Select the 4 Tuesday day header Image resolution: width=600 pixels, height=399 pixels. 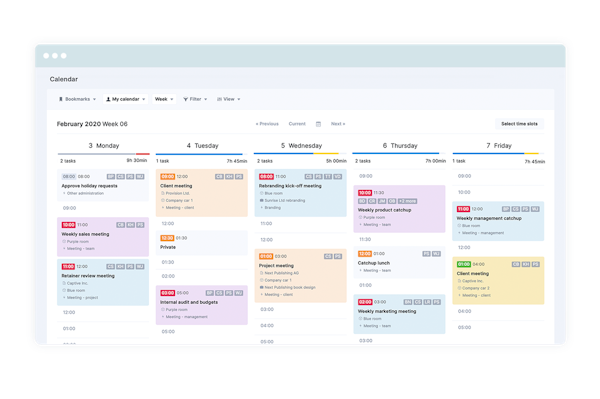(202, 146)
